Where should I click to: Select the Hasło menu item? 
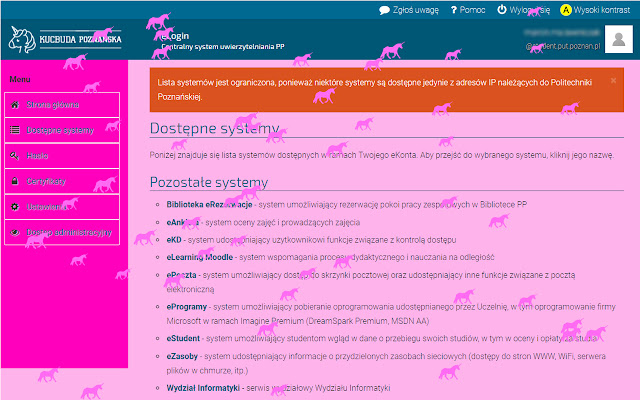tap(62, 156)
